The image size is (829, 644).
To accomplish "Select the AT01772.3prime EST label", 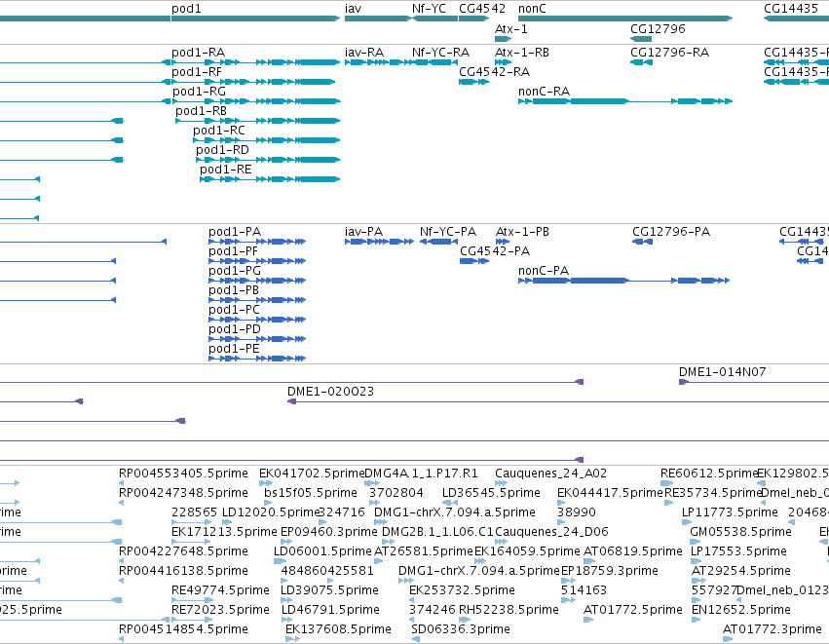I will [772, 629].
